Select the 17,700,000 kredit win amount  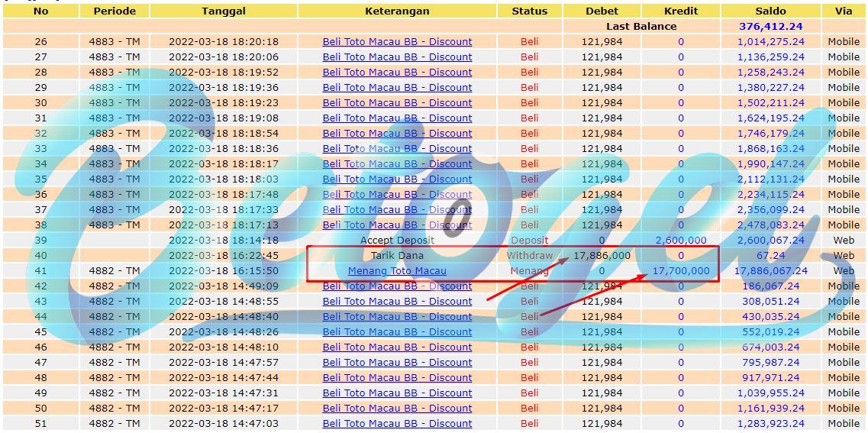pyautogui.click(x=681, y=271)
